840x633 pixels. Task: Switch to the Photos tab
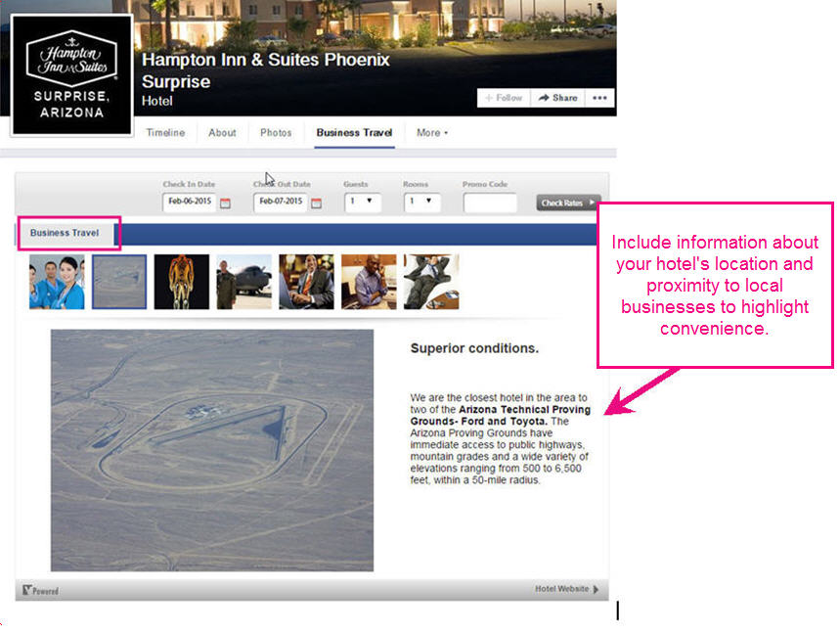[x=276, y=133]
